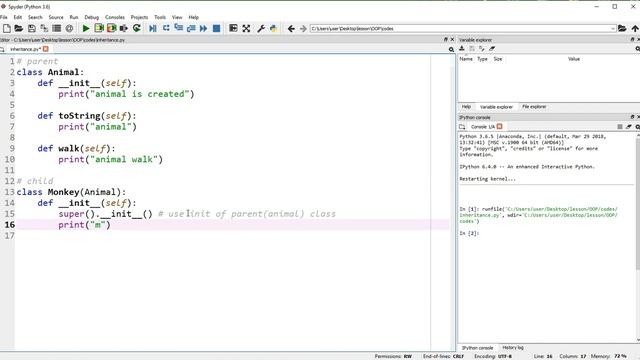Open the Search menu

point(35,17)
